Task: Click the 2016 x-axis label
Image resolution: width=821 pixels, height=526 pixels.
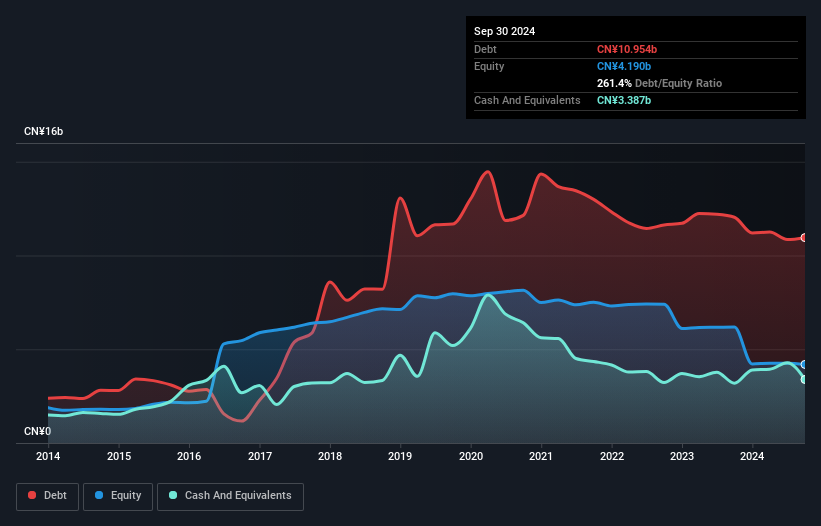Action: click(x=189, y=456)
